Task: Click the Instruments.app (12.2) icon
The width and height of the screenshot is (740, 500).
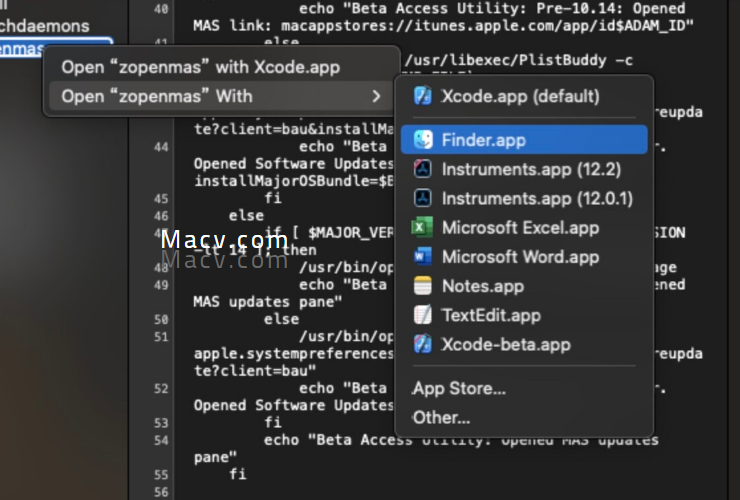Action: [x=422, y=169]
